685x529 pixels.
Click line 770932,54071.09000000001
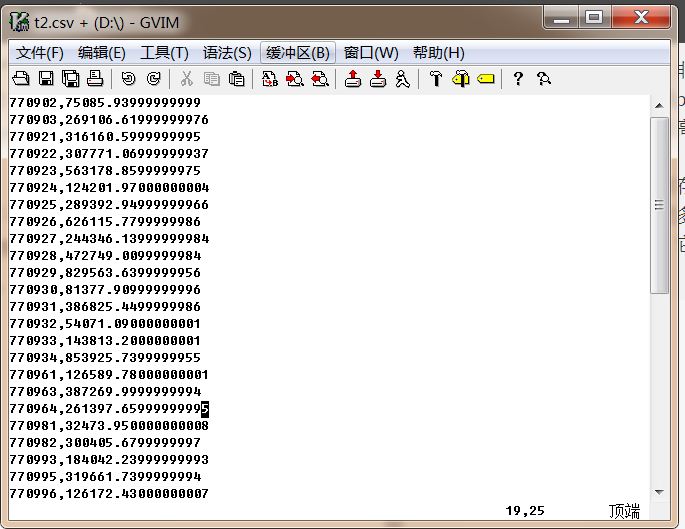[x=105, y=324]
